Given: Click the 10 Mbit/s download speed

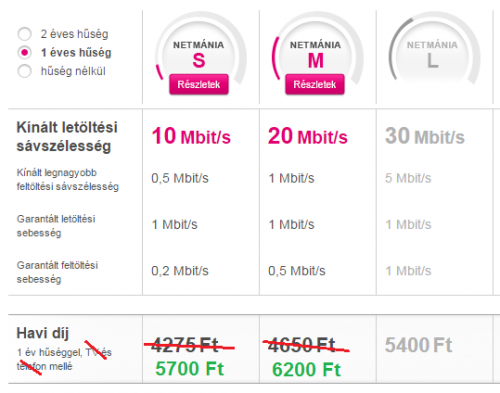Looking at the screenshot, I should pyautogui.click(x=191, y=136).
